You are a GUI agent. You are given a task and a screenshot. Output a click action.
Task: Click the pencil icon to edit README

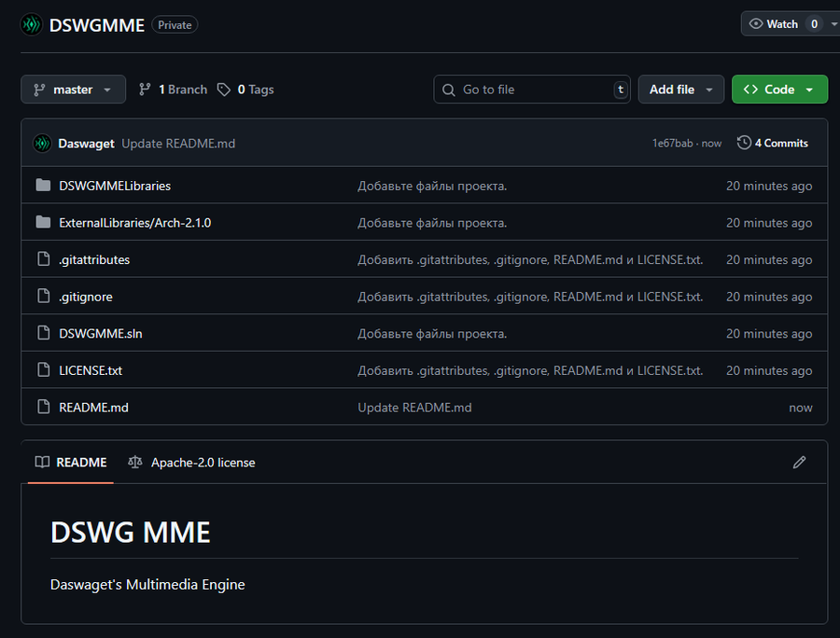point(799,463)
